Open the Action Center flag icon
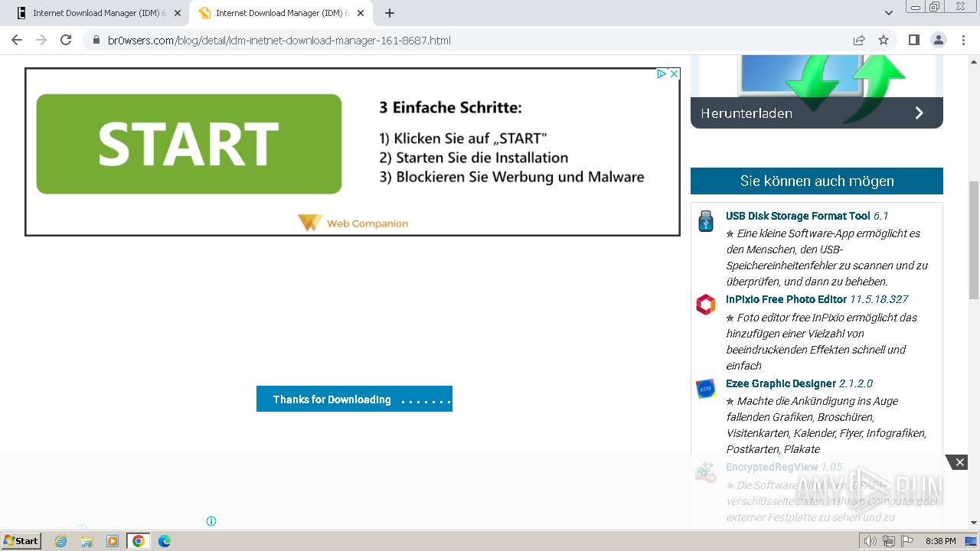The height and width of the screenshot is (551, 980). (x=907, y=541)
